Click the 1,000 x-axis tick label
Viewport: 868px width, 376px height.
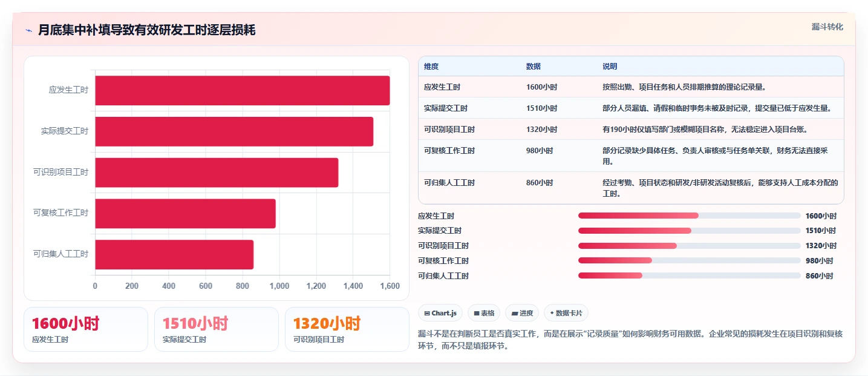[x=279, y=286]
